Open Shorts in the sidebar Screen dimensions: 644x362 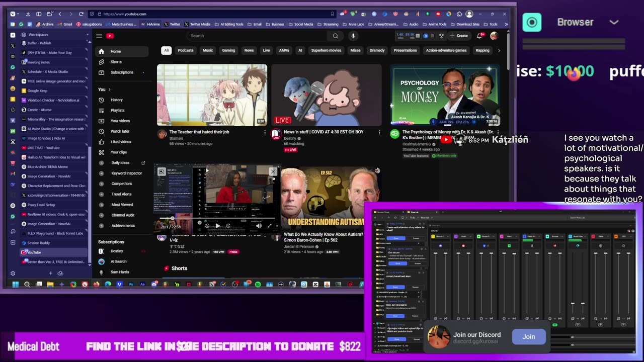(122, 62)
